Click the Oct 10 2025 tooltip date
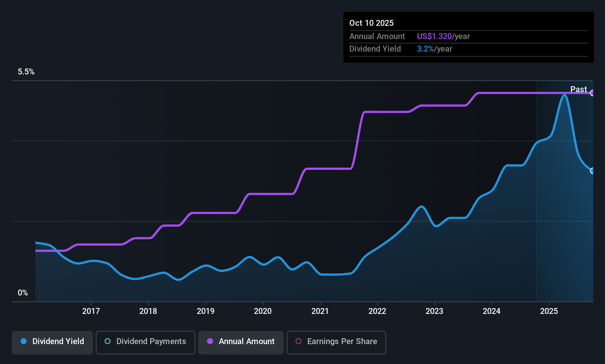Viewport: 605px width, 364px height. pos(371,23)
